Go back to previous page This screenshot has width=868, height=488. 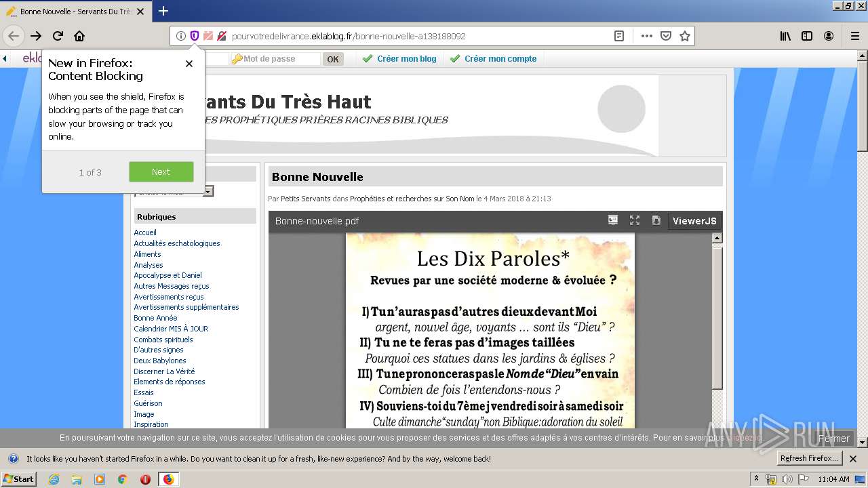[x=14, y=36]
